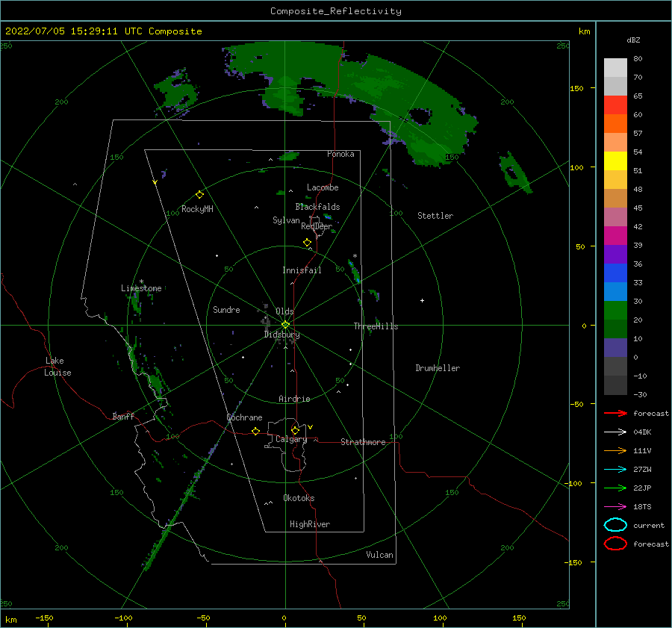Click the Lake Louise label
Screen dimensions: 672x628
(57, 367)
